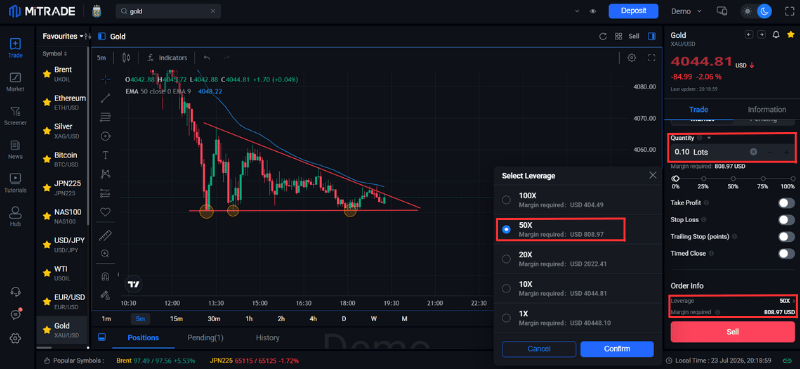This screenshot has height=369, width=800.
Task: Click the Deposit button
Action: [633, 11]
